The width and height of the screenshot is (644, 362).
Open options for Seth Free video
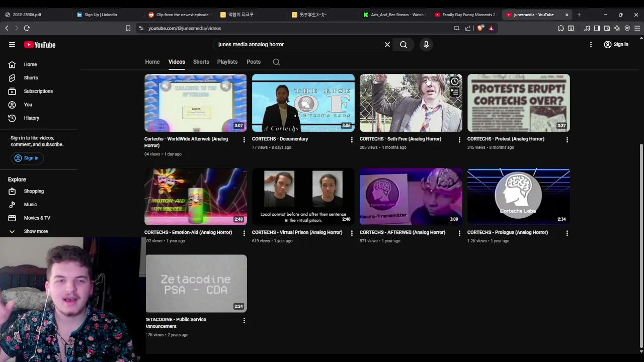[x=459, y=140]
